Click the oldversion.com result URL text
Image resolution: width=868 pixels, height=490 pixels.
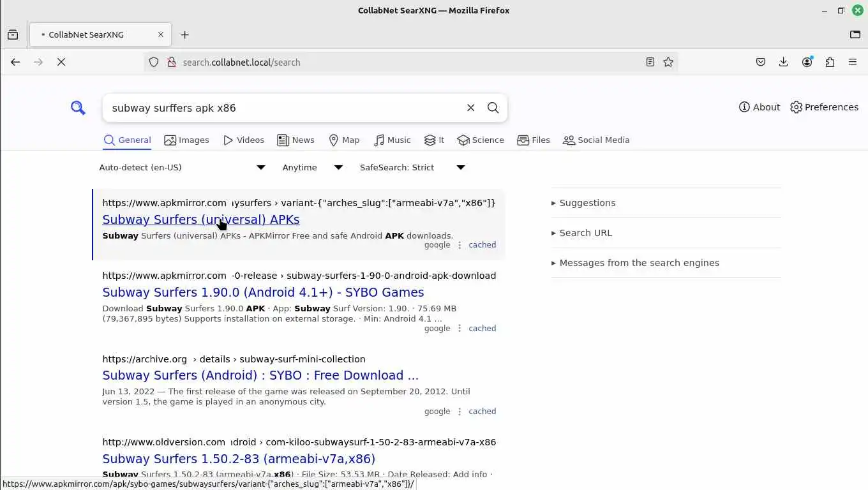coord(299,442)
